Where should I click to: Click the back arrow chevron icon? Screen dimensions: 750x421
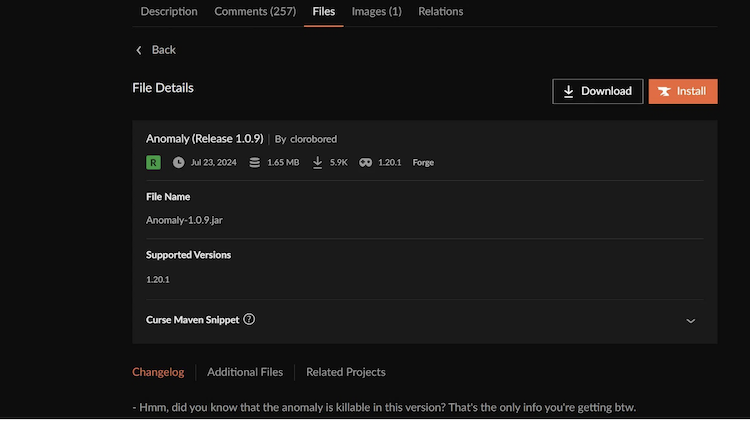(x=139, y=50)
